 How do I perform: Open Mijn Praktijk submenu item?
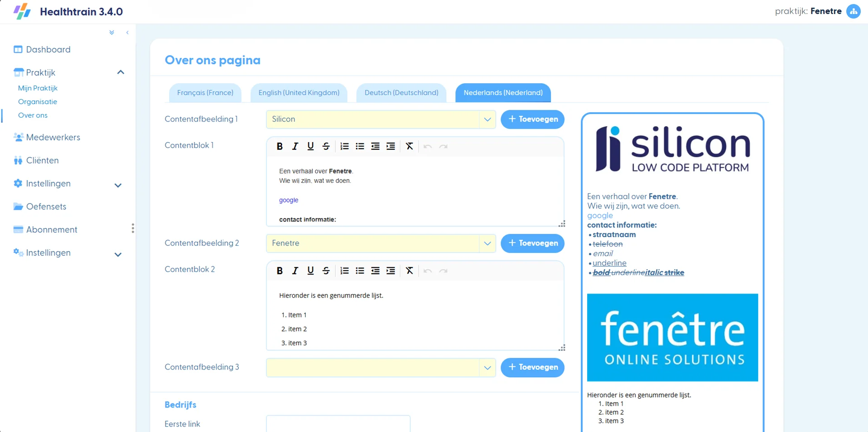click(x=38, y=88)
